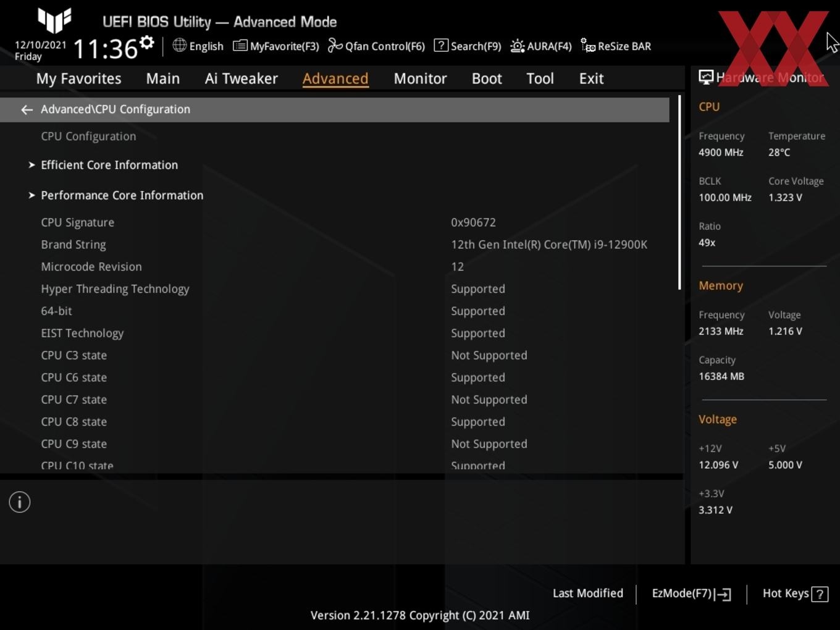Click Advanced\CPU Configuration breadcrumb
Screen dimensions: 840x630
[115, 109]
